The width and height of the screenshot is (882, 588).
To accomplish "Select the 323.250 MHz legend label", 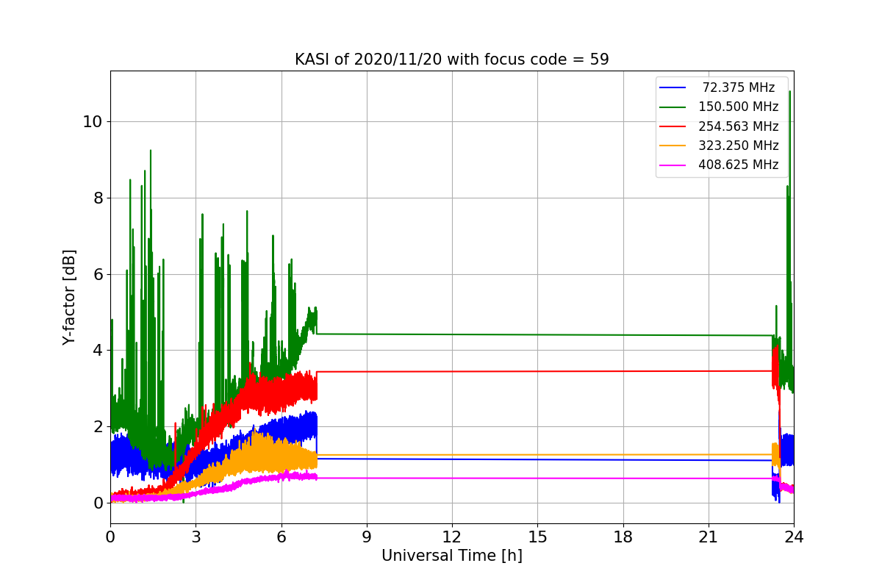I will point(739,146).
